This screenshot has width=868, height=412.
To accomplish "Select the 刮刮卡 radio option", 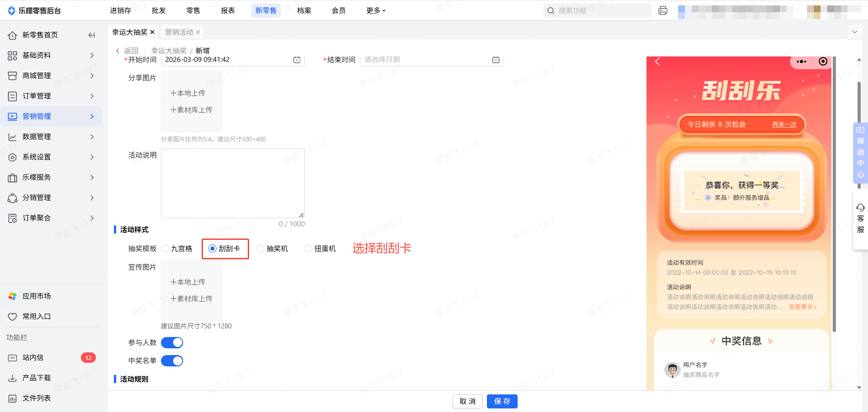I will point(212,248).
